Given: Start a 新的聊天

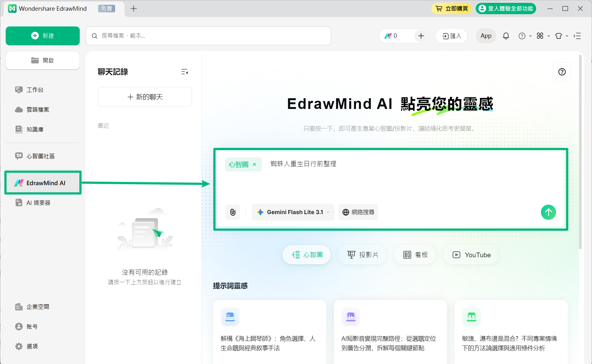Looking at the screenshot, I should [x=145, y=97].
